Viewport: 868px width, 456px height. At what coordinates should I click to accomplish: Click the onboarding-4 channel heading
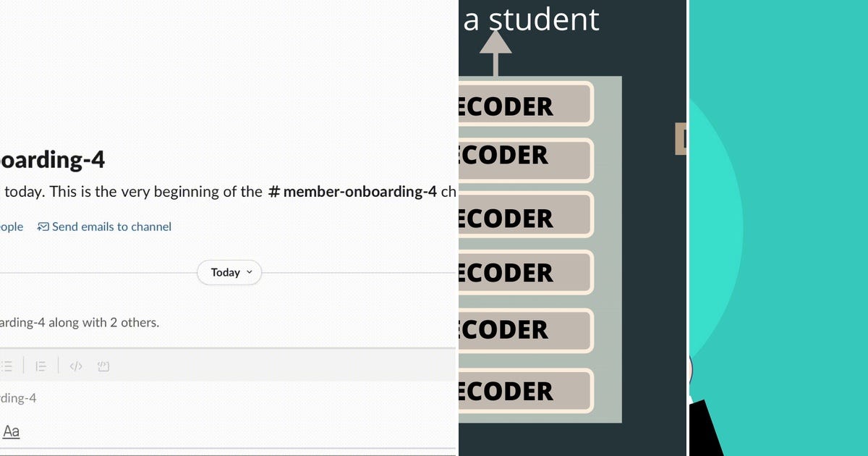click(53, 160)
